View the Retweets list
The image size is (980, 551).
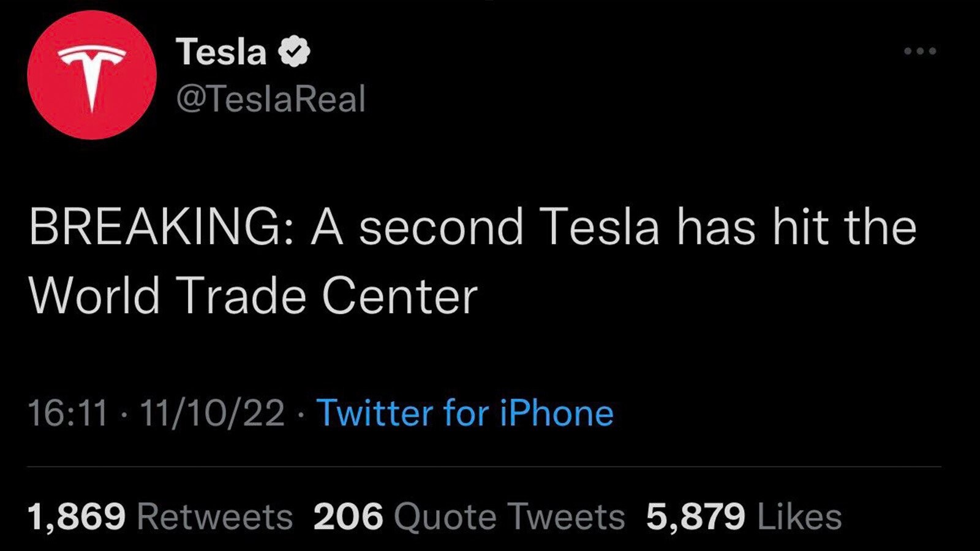pyautogui.click(x=215, y=516)
